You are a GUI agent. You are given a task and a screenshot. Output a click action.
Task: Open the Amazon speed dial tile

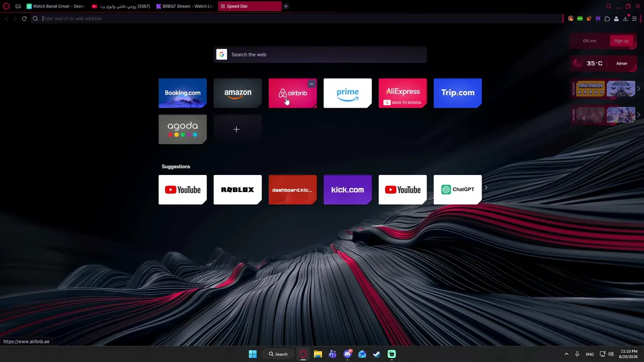237,93
